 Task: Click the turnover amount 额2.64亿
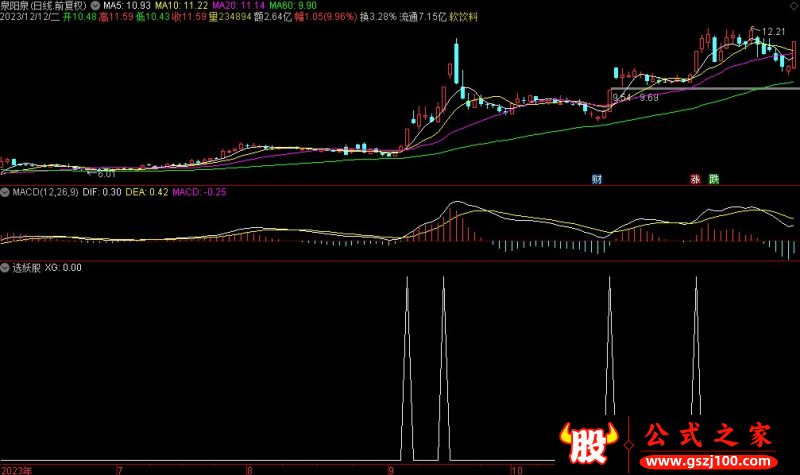[x=273, y=17]
